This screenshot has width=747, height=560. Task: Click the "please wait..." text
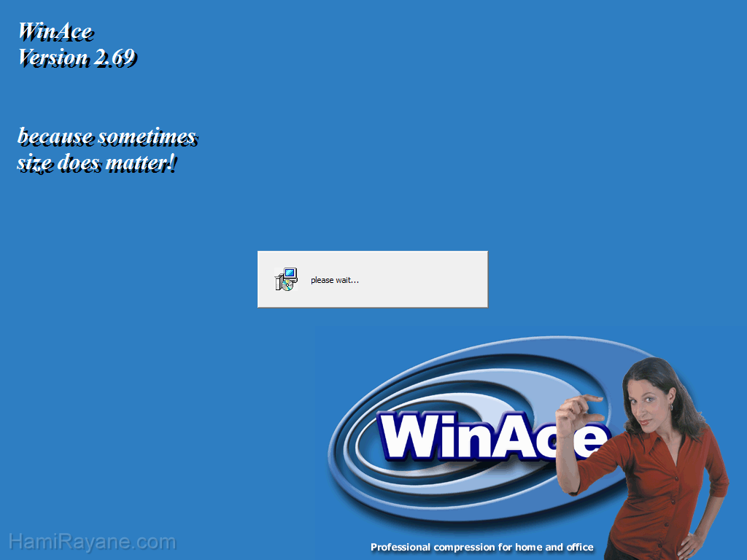click(x=334, y=280)
